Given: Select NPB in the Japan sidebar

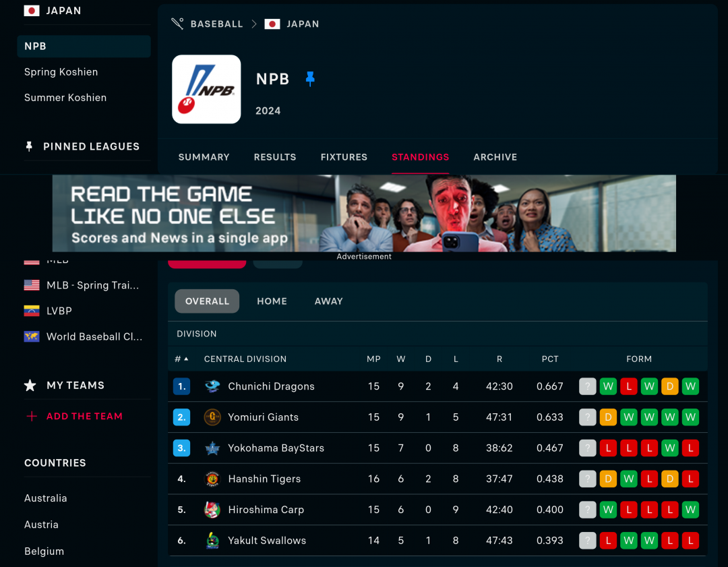Looking at the screenshot, I should [84, 47].
